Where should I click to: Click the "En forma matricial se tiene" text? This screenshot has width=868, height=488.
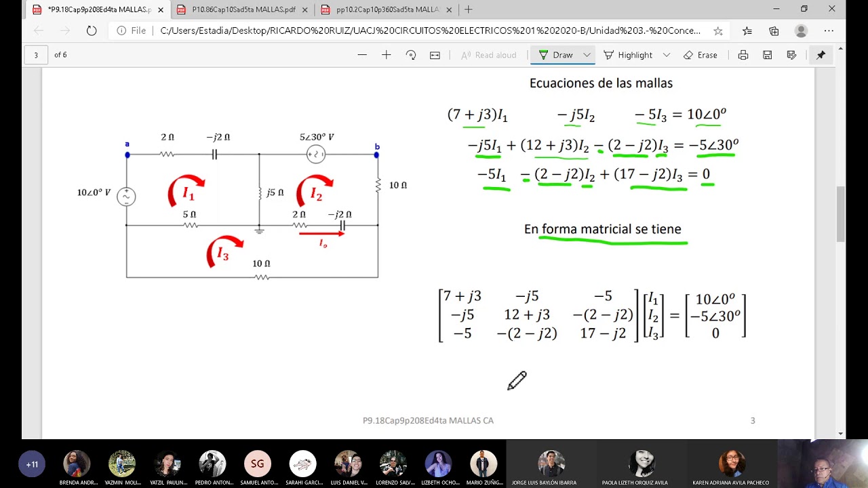[x=602, y=229]
